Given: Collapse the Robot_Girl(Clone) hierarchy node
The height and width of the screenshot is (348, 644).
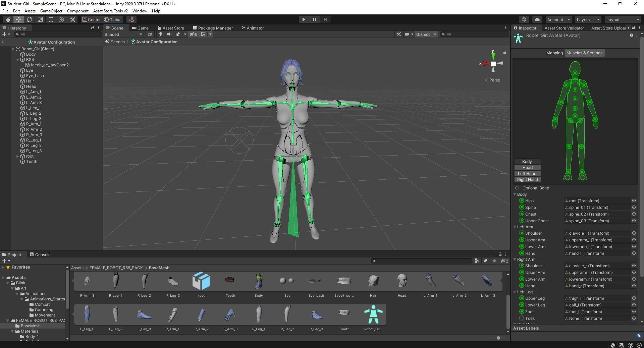Looking at the screenshot, I should (x=13, y=49).
